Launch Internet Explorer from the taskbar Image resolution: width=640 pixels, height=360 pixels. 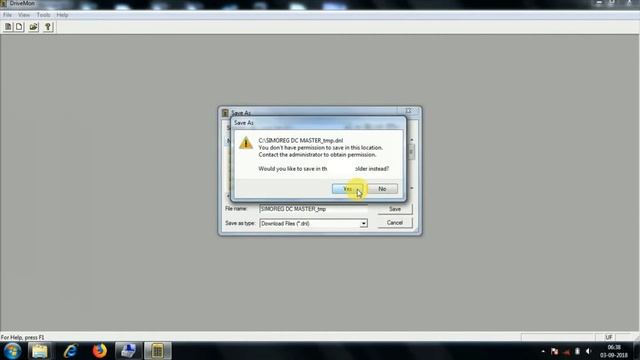71,351
